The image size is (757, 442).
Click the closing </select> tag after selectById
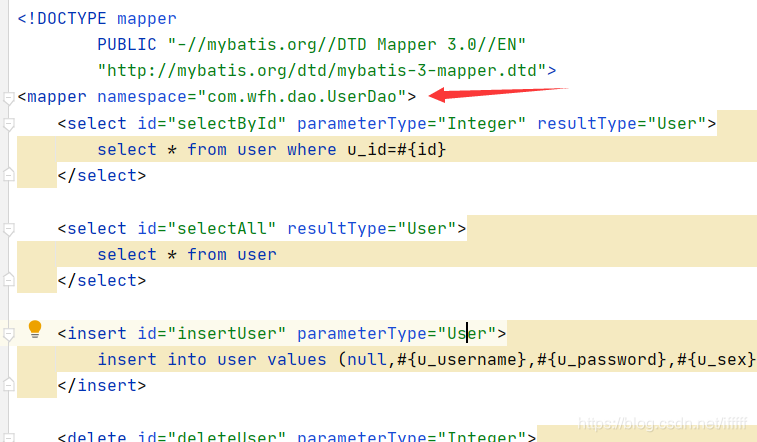tap(102, 175)
